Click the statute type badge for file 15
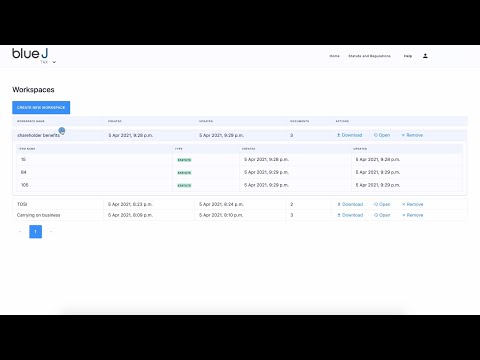This screenshot has width=480, height=360. point(184,160)
